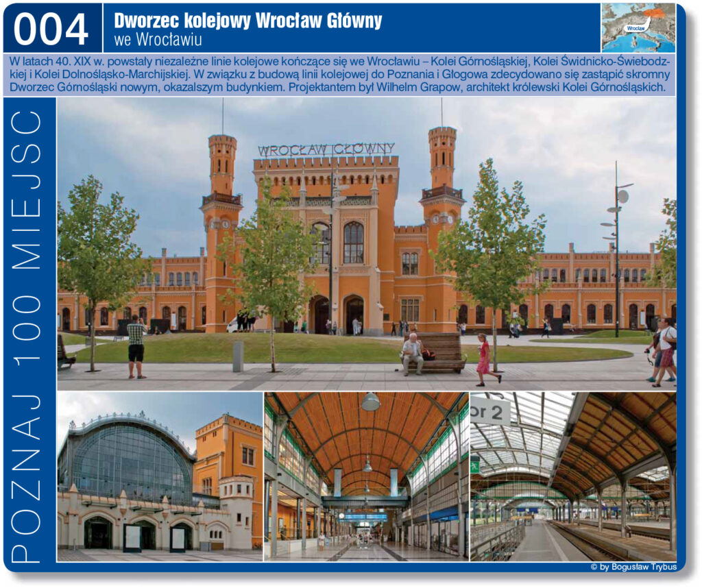
Task: Click the copyright Bogusław Trybus credit
Action: 632,567
